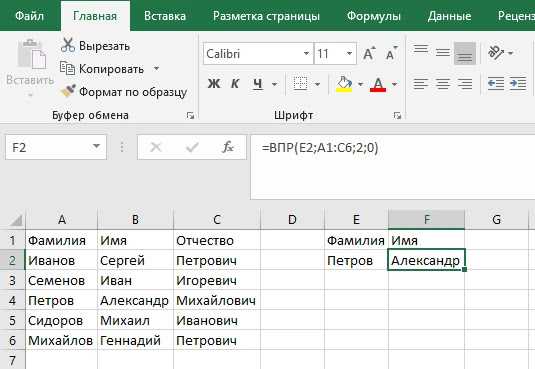Click the insert function fx icon
535x369 pixels.
click(228, 147)
